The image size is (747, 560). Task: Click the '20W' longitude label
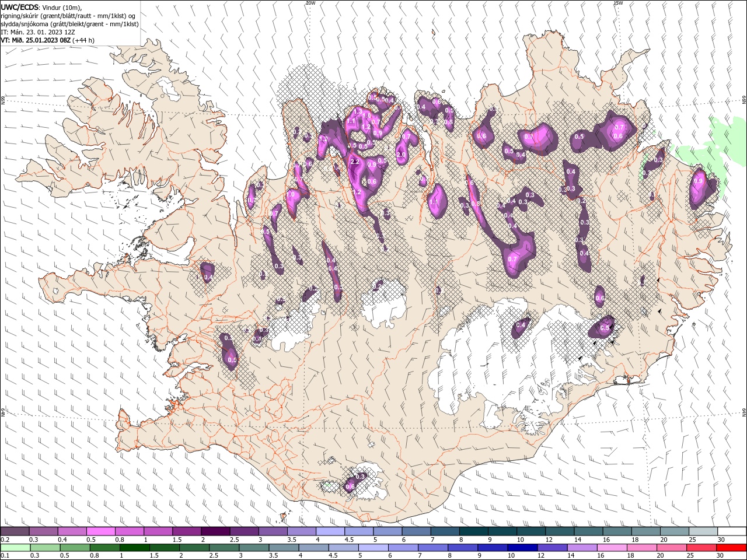tap(310, 3)
